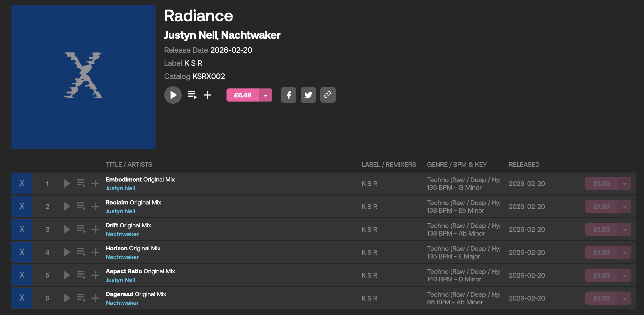Buy the Drift track for £1.30
The width and height of the screenshot is (644, 315).
(x=601, y=229)
